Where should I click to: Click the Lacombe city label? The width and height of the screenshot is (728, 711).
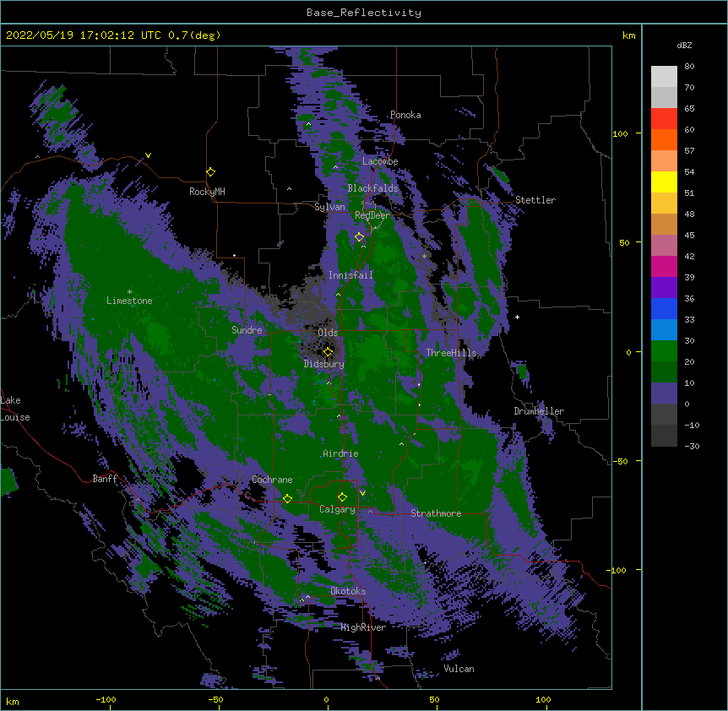point(380,161)
